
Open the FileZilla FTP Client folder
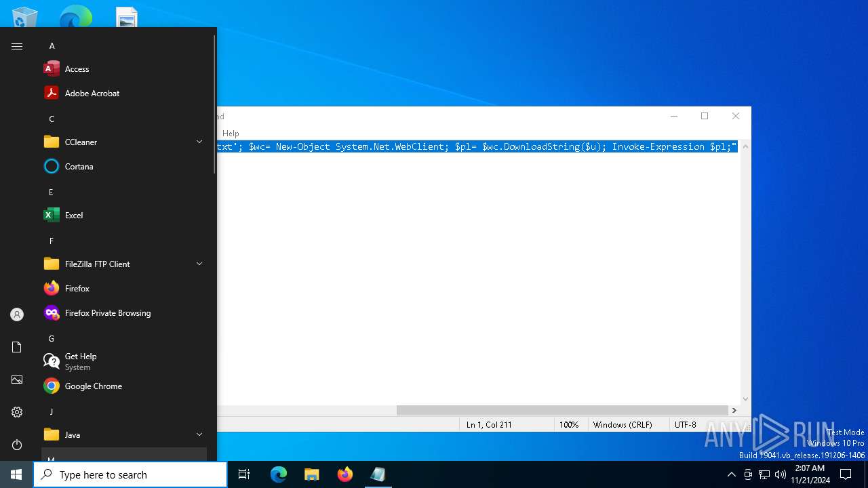tap(123, 264)
